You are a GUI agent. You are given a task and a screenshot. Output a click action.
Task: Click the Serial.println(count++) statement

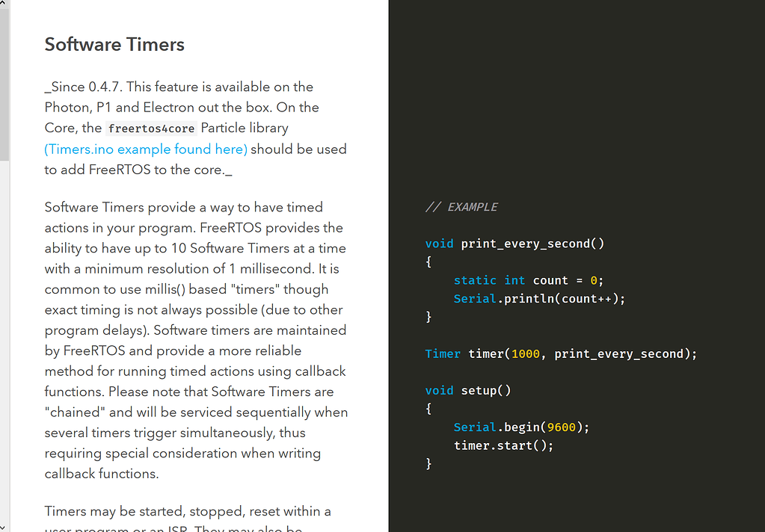point(538,298)
